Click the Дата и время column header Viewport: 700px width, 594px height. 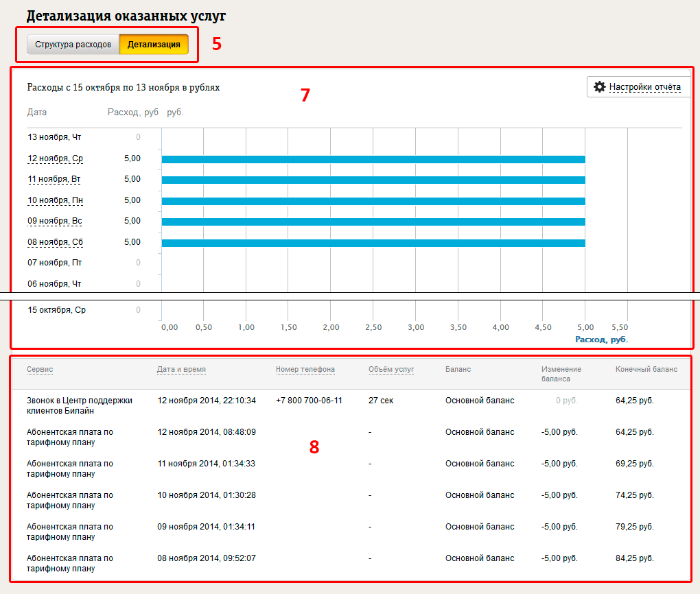[181, 370]
